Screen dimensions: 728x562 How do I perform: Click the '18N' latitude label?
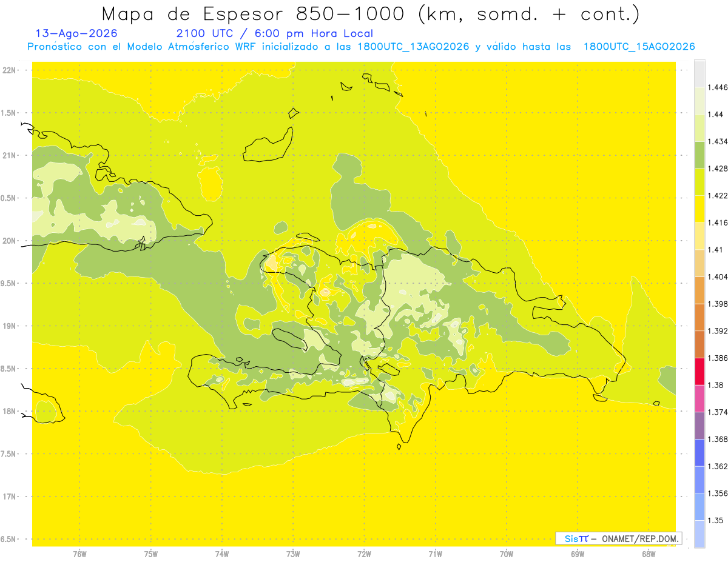10,411
